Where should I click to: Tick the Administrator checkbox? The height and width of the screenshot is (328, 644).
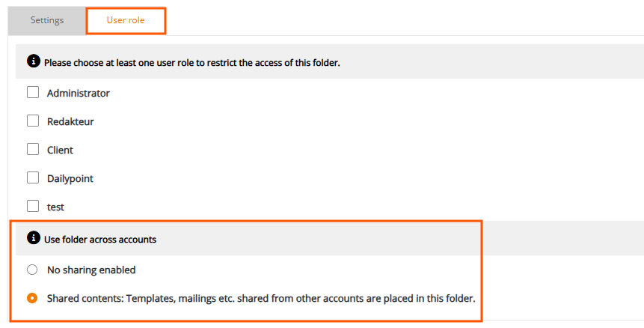pos(33,92)
